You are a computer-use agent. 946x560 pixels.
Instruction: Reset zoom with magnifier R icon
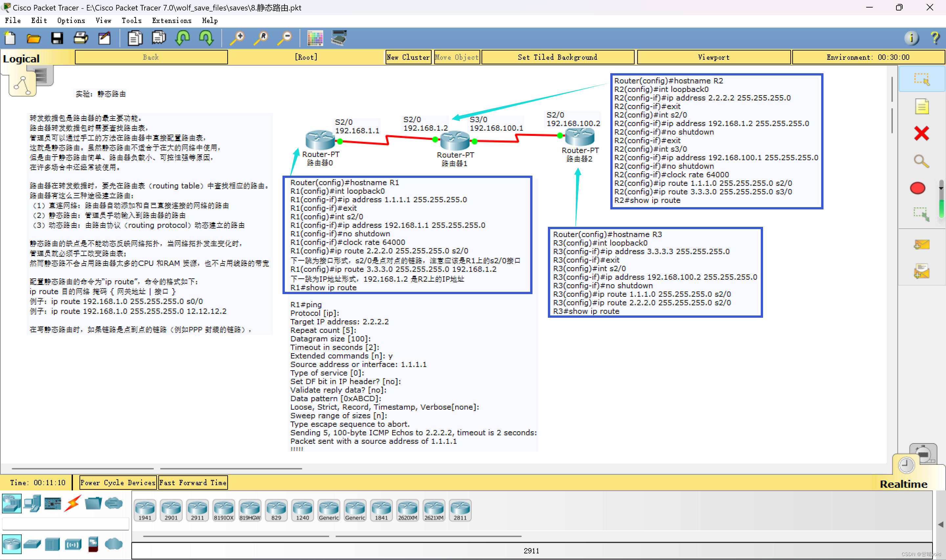point(261,38)
